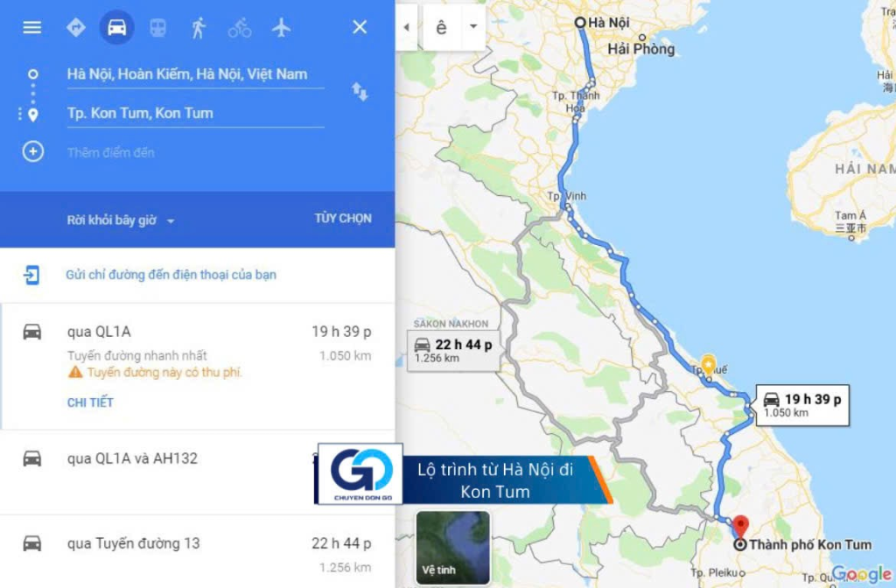This screenshot has width=896, height=588.
Task: Switch to Vệ tinh satellite view
Action: 452,548
